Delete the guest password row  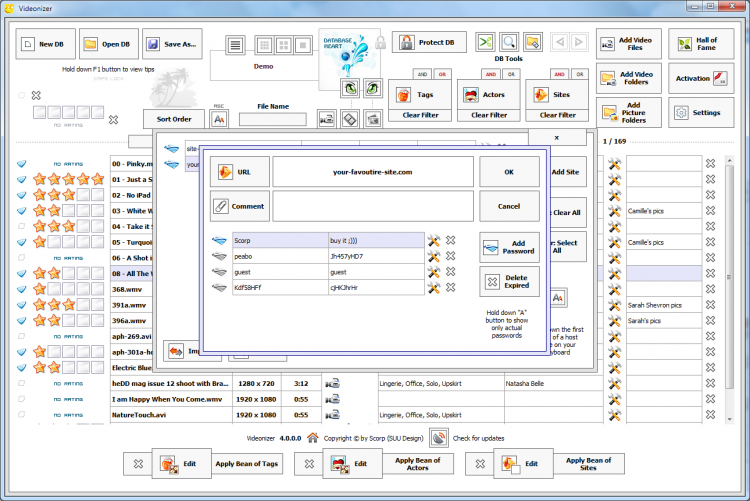click(450, 272)
